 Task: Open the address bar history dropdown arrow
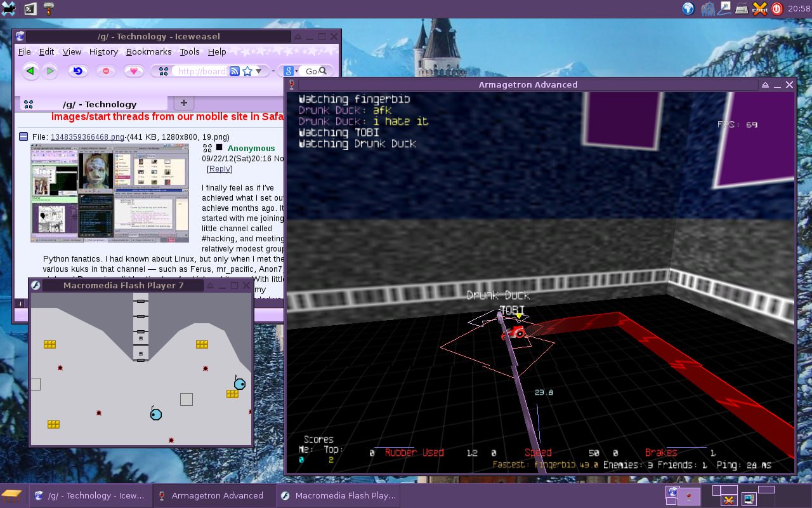click(259, 71)
